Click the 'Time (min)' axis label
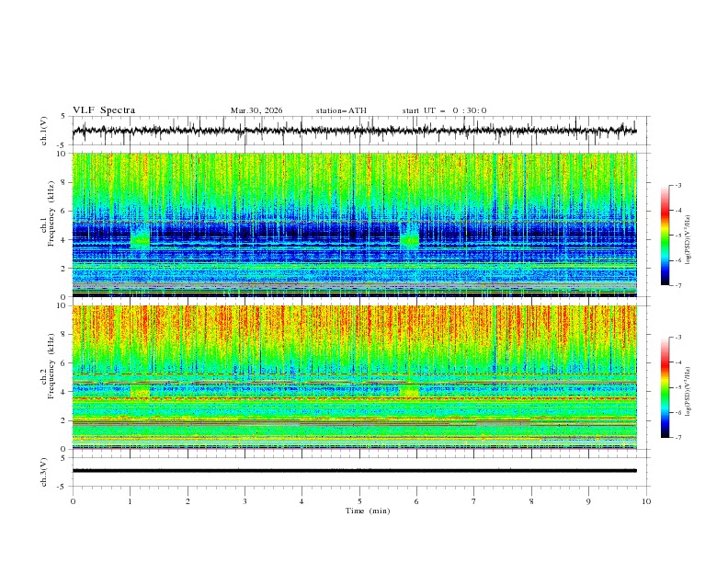 (368, 511)
